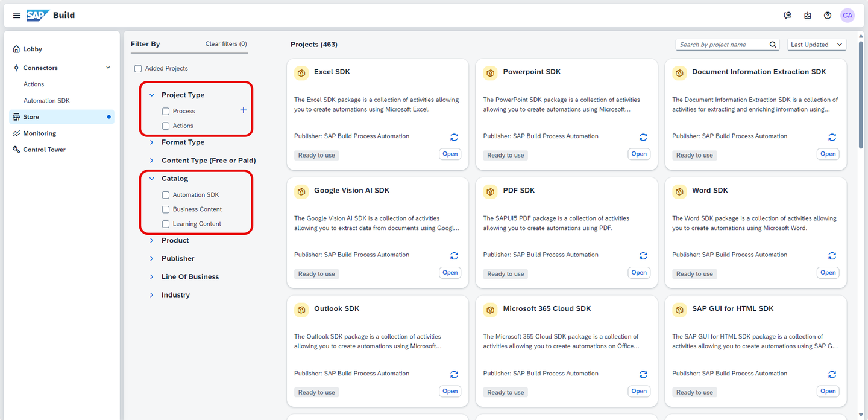Viewport: 868px width, 420px height.
Task: Expand the Publisher filter section
Action: pos(152,258)
